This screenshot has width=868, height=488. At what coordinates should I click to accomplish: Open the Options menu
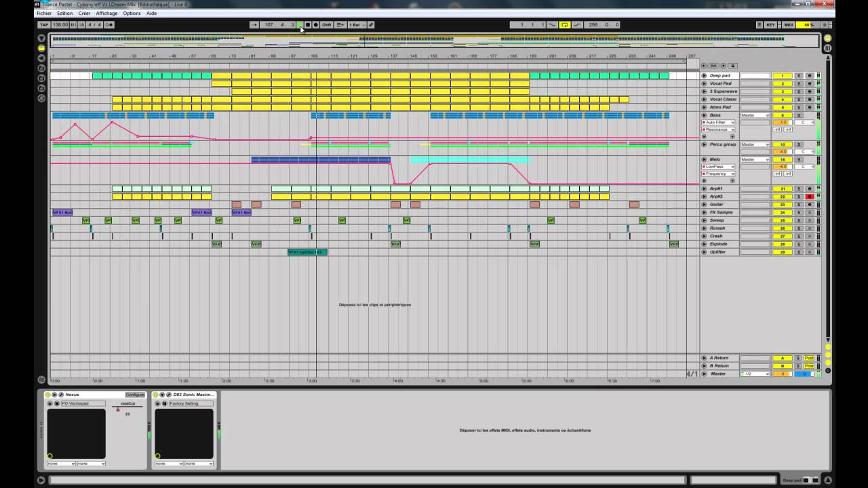point(132,14)
